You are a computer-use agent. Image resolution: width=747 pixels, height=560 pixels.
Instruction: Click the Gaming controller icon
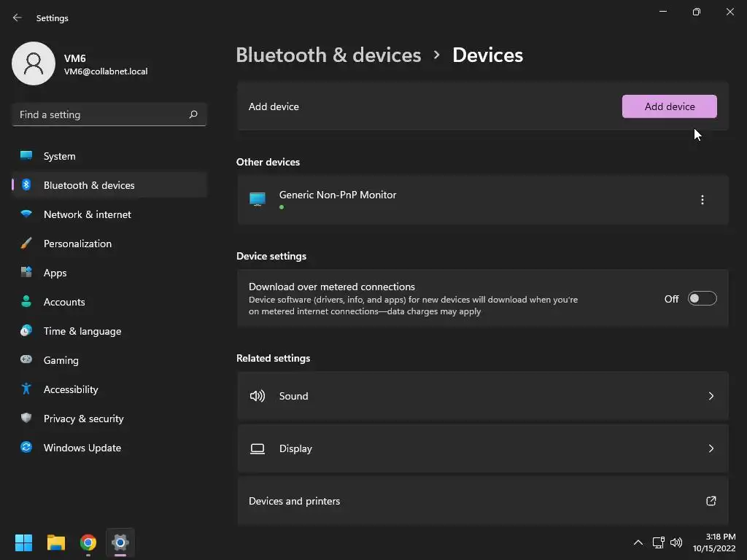(x=26, y=360)
